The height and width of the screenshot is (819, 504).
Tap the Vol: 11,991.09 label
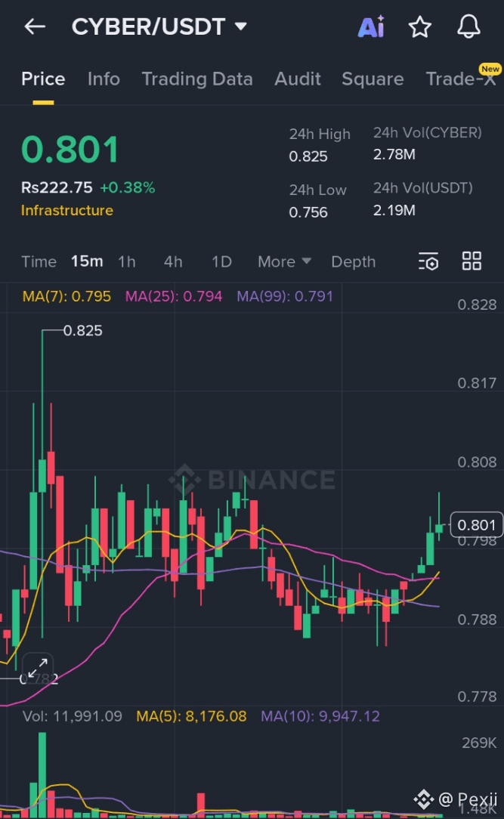coord(72,716)
